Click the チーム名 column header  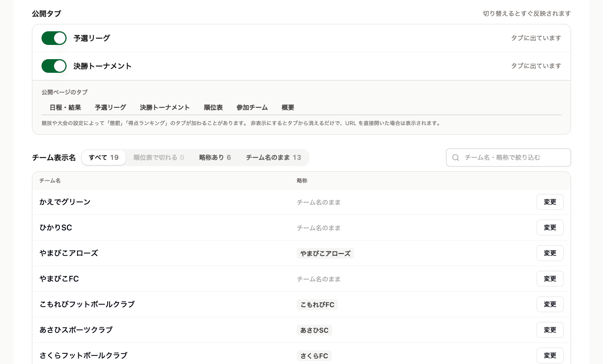pyautogui.click(x=50, y=181)
